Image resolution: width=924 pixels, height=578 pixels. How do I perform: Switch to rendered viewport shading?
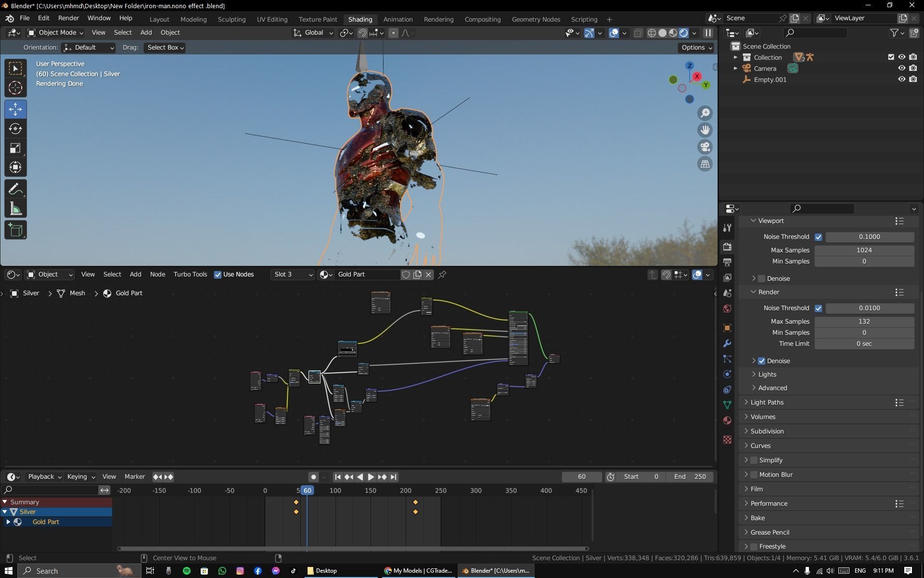[x=683, y=33]
